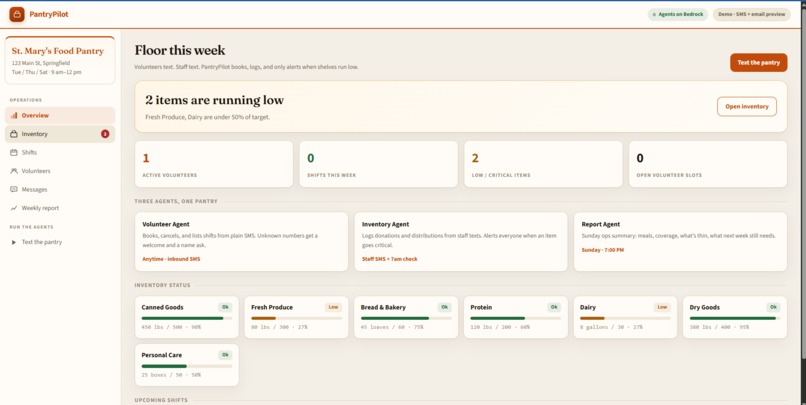Select the Inventory Agent card
Image resolution: width=806 pixels, height=405 pixels.
point(461,242)
